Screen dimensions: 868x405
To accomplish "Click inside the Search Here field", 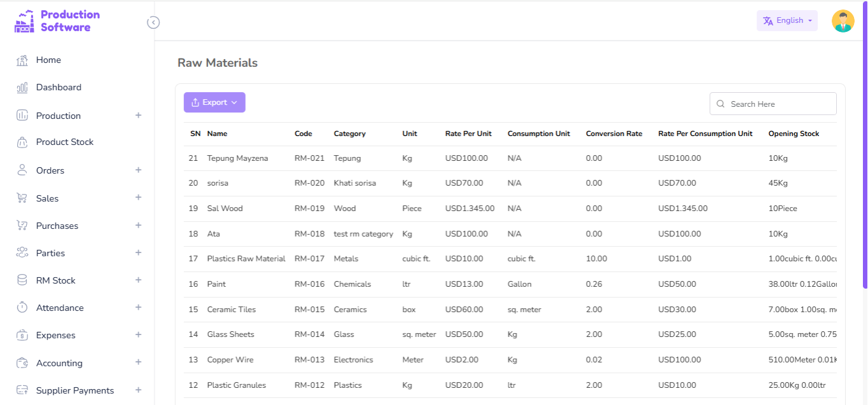I will pyautogui.click(x=773, y=103).
